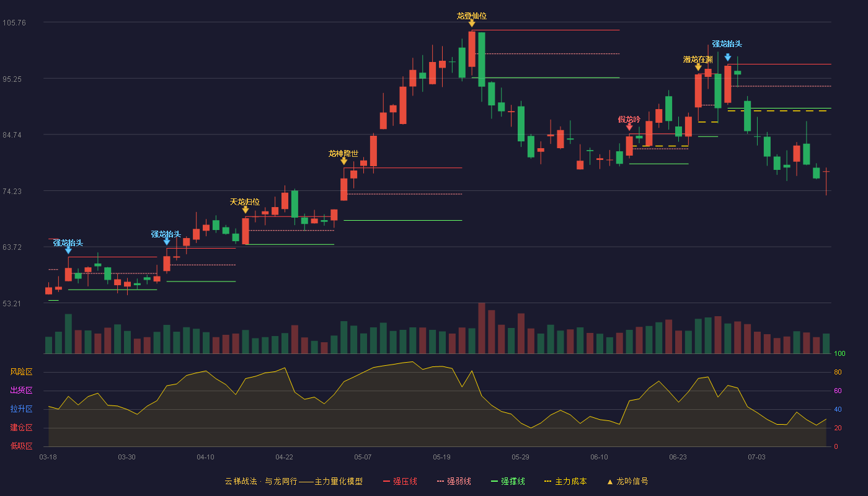
Task: Click the 云梯战法 · 与龙同行 title text
Action: (x=262, y=481)
